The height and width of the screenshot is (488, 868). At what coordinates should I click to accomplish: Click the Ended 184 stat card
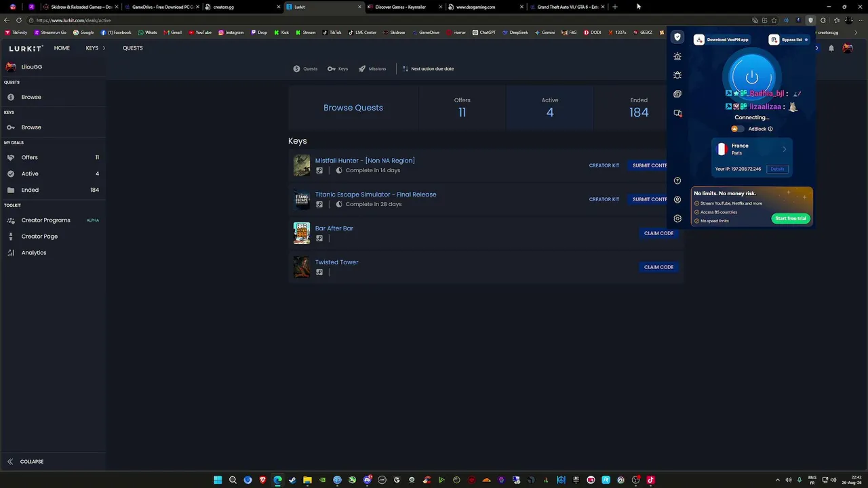[x=639, y=108]
